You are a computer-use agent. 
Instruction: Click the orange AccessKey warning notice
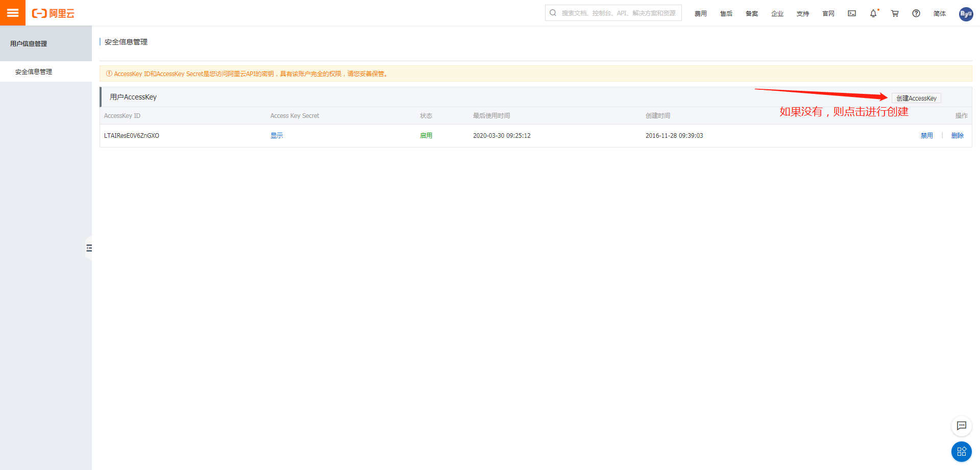coord(536,73)
